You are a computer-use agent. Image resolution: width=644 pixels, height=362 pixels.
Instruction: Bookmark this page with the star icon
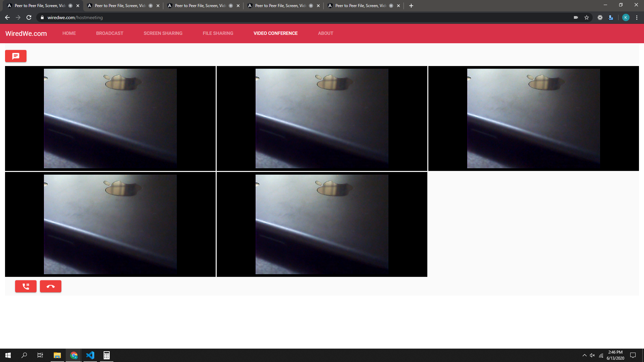[587, 17]
